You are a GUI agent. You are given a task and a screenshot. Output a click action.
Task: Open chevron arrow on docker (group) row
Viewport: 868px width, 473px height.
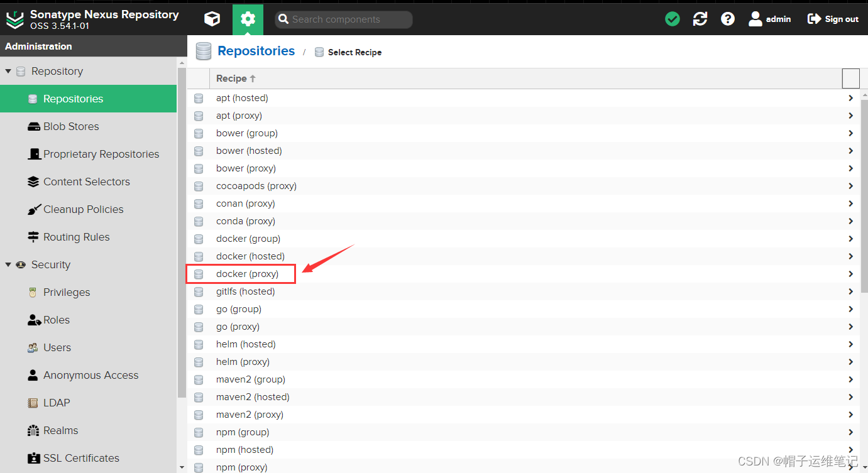pos(850,239)
